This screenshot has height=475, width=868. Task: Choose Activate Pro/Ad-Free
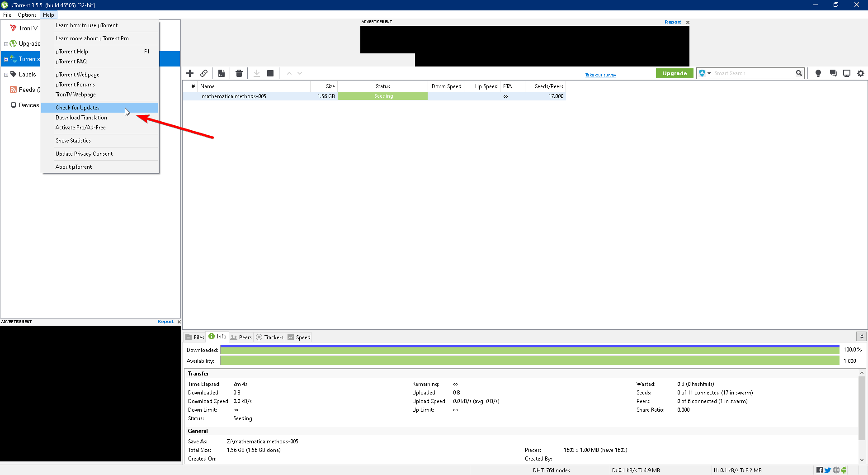pyautogui.click(x=99, y=128)
